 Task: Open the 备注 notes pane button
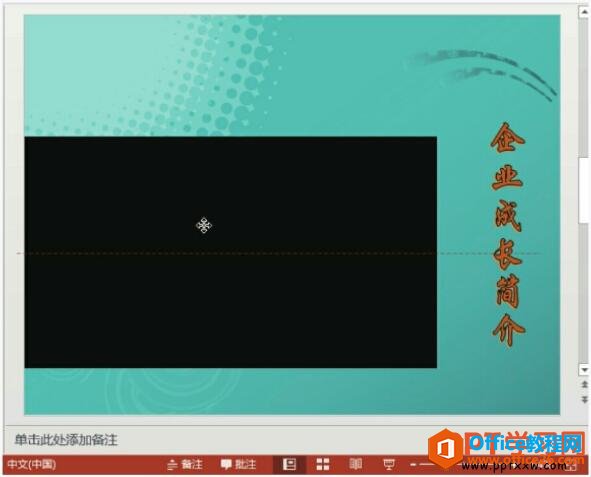pyautogui.click(x=185, y=465)
